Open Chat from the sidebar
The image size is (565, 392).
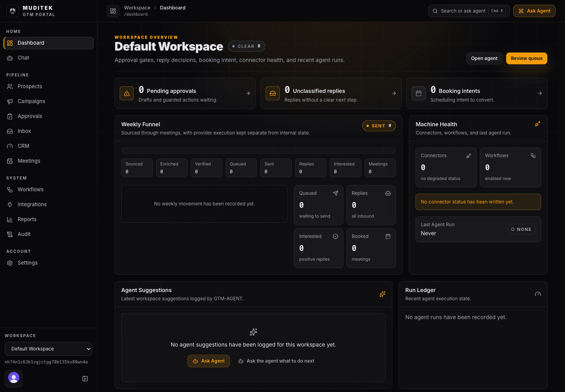(49, 58)
